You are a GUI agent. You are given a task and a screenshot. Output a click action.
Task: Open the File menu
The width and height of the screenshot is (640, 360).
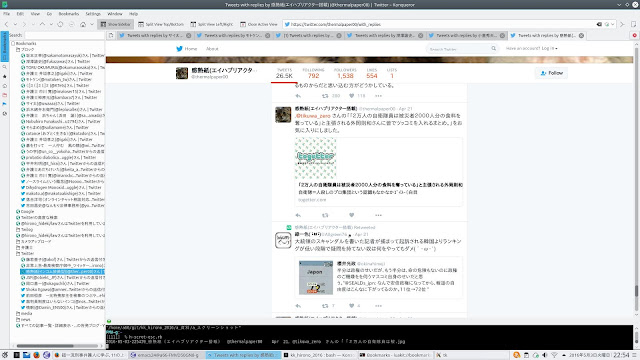coord(7,14)
